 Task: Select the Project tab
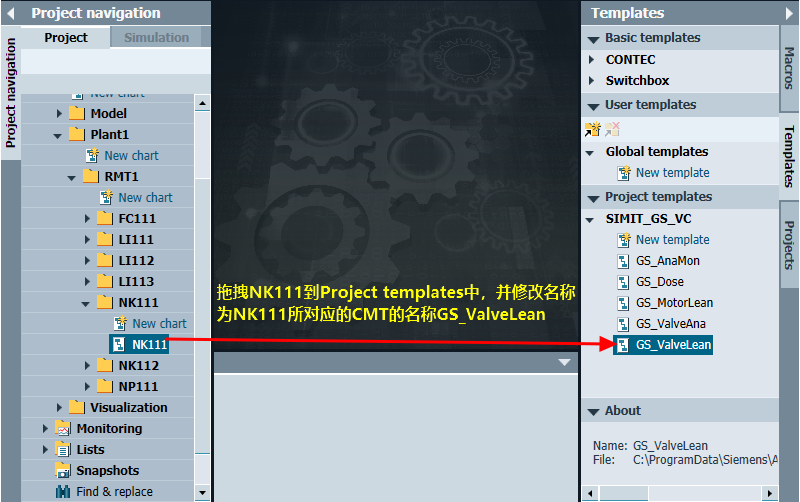(65, 37)
